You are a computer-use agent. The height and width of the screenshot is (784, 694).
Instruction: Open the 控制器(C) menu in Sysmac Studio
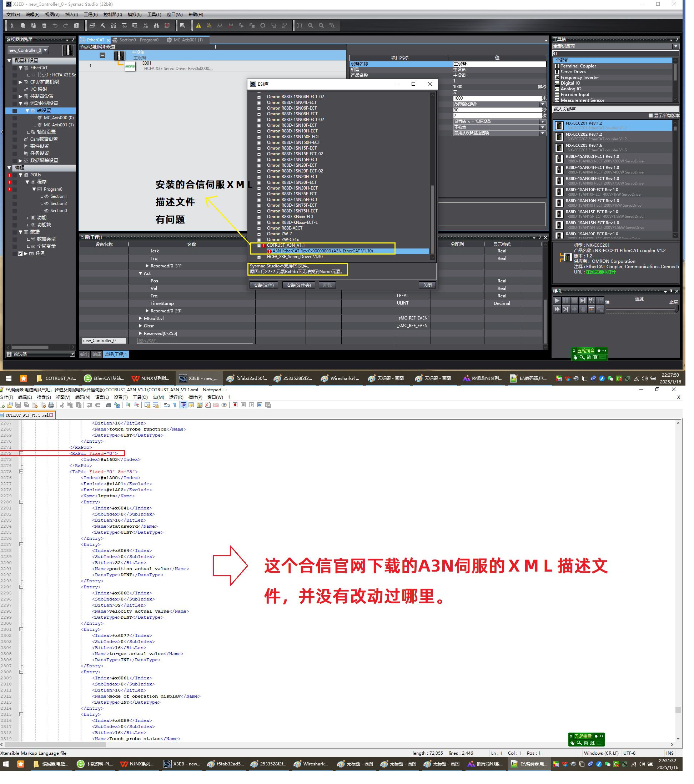tap(112, 15)
